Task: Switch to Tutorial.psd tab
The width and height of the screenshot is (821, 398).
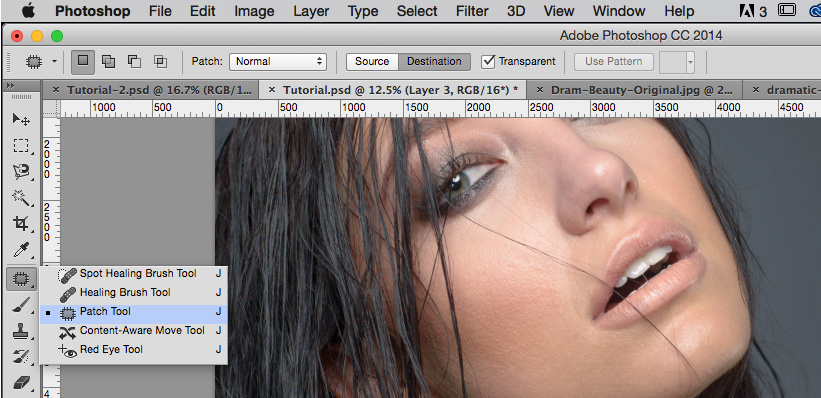Action: pos(401,90)
